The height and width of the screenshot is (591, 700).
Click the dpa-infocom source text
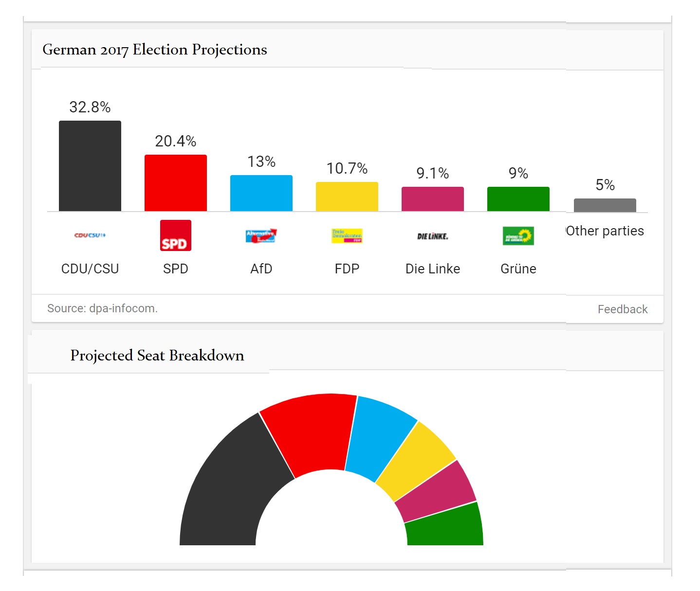pos(102,308)
